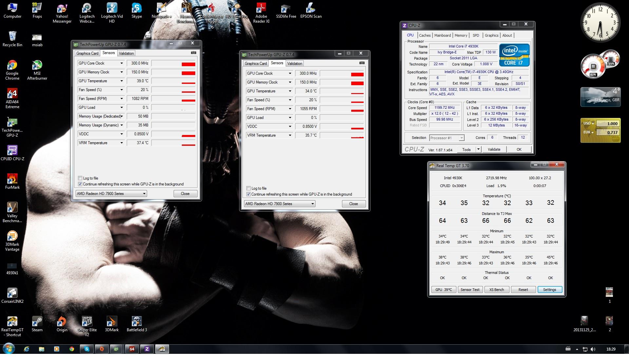Screen dimensions: 629x364
Task: Open Yahoo! Messenger desktop icon
Action: [x=62, y=13]
